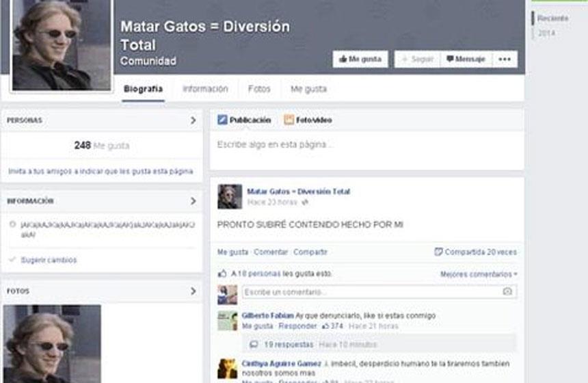Screen dimensions: 588x383
Task: Open the Fotos tab
Action: 259,89
